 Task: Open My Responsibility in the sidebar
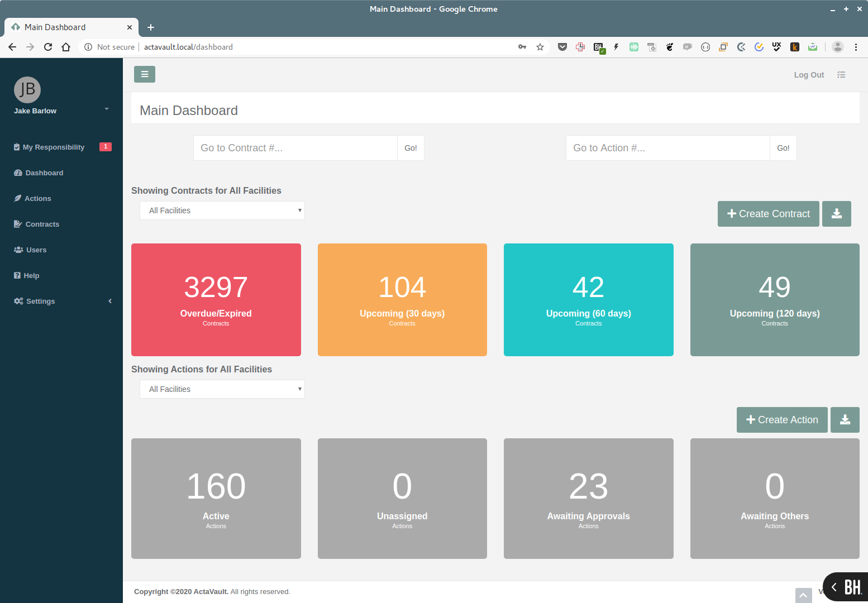(x=54, y=147)
